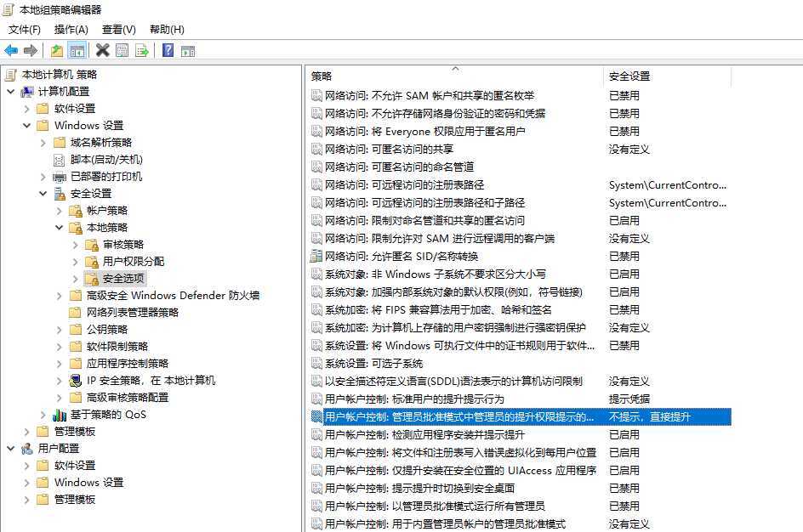Open the 帮助(H) menu
The height and width of the screenshot is (532, 803).
coord(167,30)
